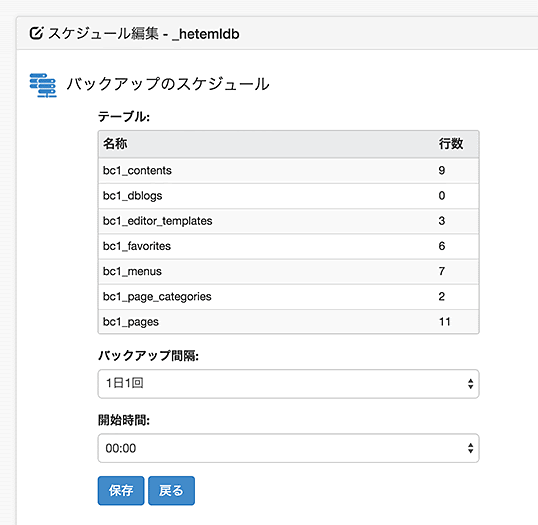Click the バックアップのスケジュール heading text
538x525 pixels.
pos(168,84)
